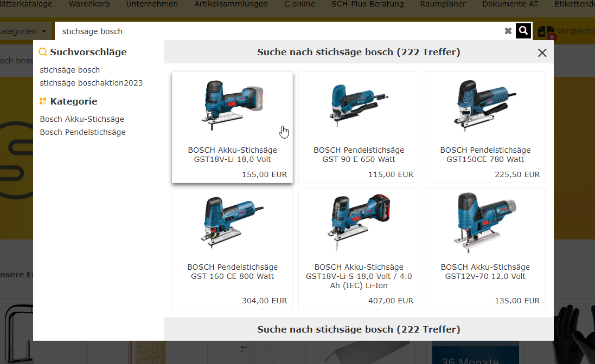This screenshot has width=595, height=364.
Task: Click the price 115,00 EUR
Action: 391,174
